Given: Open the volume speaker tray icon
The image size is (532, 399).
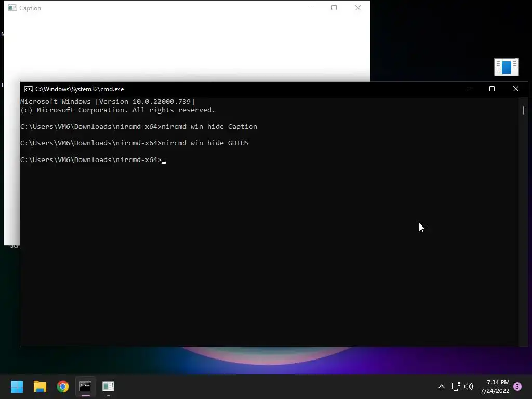Looking at the screenshot, I should 469,387.
